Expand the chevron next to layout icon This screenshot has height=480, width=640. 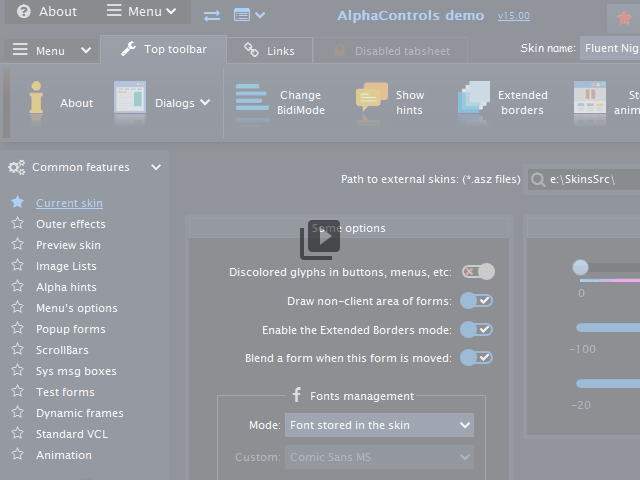point(260,16)
